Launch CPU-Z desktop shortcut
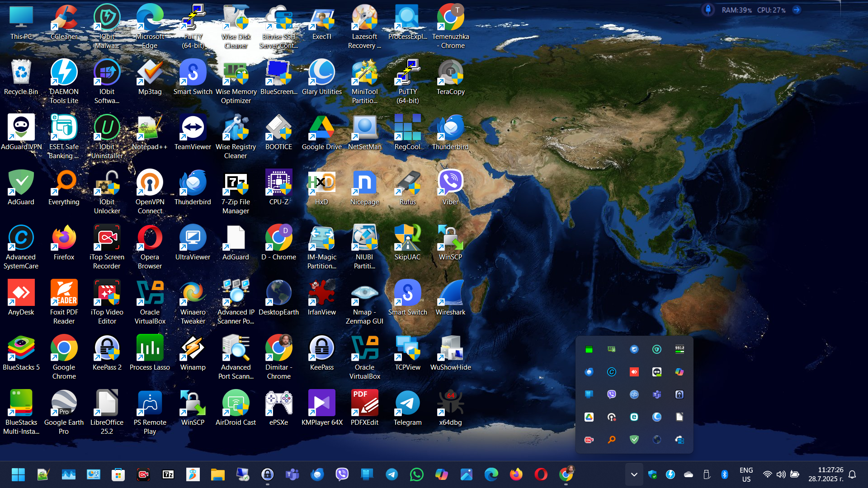The image size is (868, 488). 278,188
